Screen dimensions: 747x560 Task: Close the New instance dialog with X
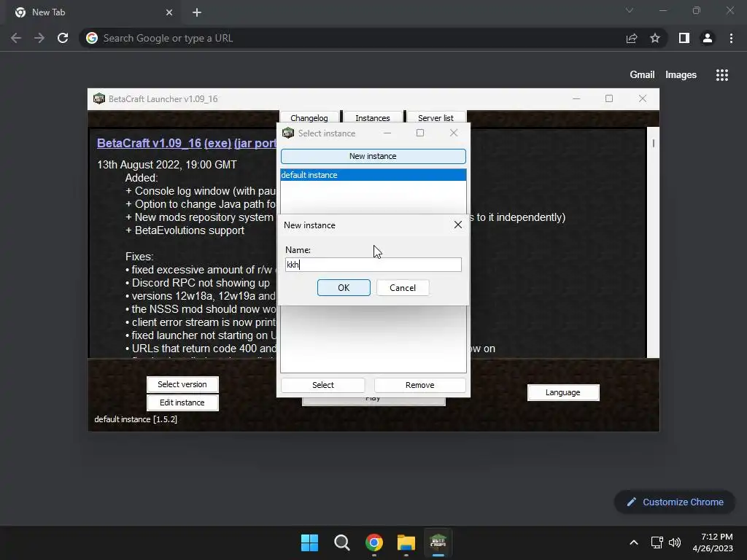click(458, 225)
